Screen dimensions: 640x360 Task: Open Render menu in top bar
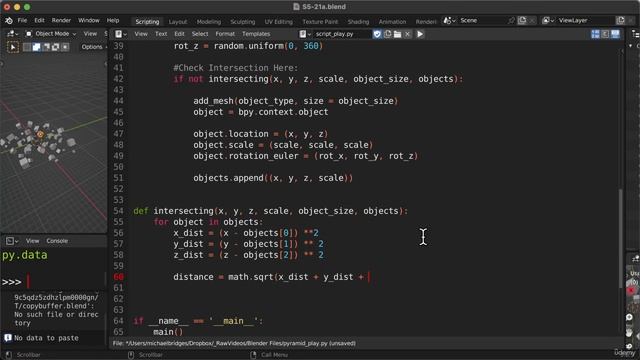pos(61,20)
